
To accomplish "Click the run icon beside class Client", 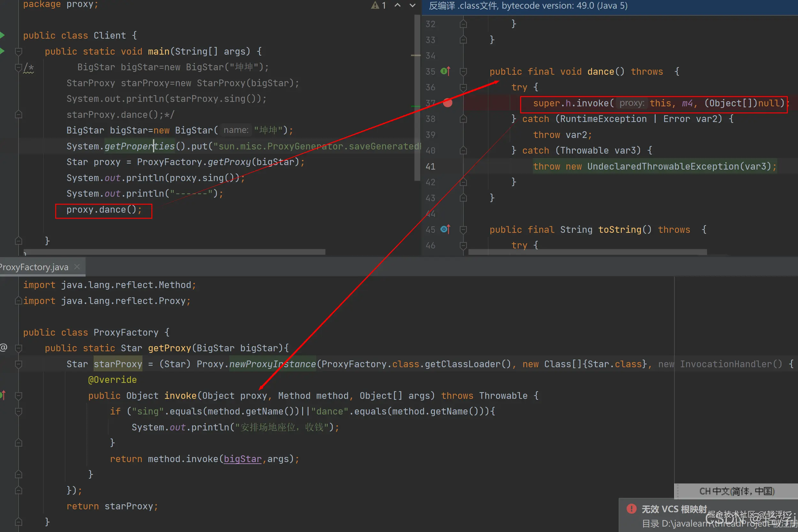I will [x=2, y=35].
